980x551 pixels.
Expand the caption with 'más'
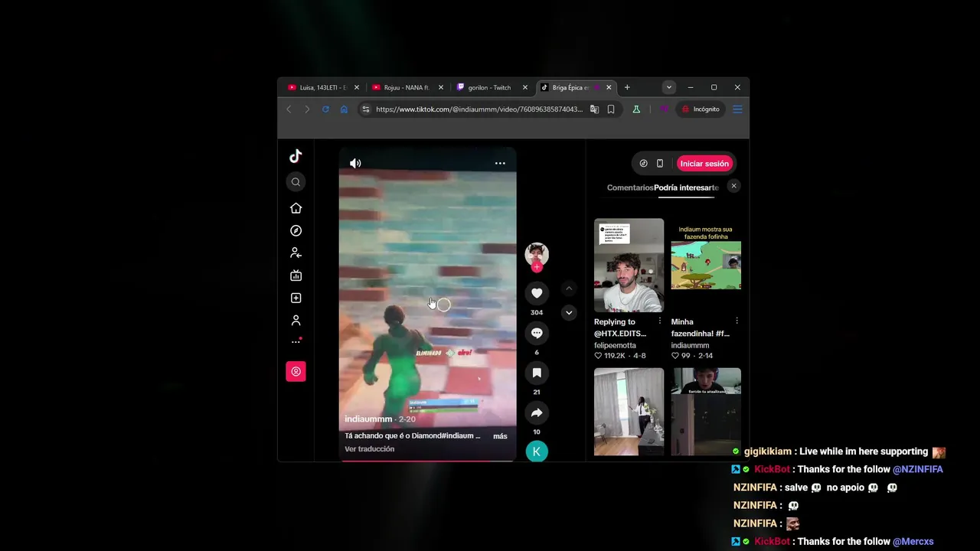tap(500, 436)
